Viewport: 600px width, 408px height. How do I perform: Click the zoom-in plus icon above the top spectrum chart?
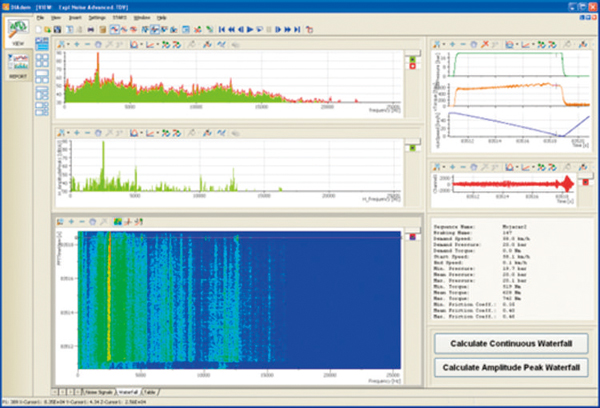click(x=77, y=44)
